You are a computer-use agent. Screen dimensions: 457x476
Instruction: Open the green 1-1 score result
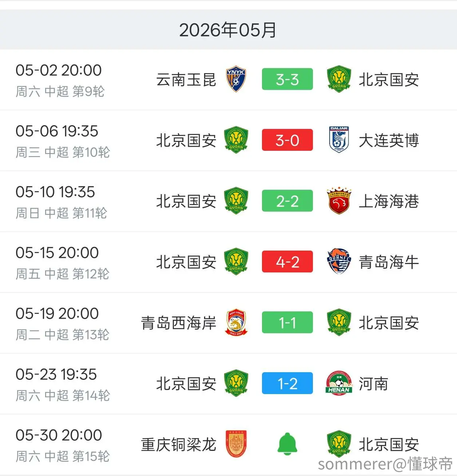coord(287,322)
